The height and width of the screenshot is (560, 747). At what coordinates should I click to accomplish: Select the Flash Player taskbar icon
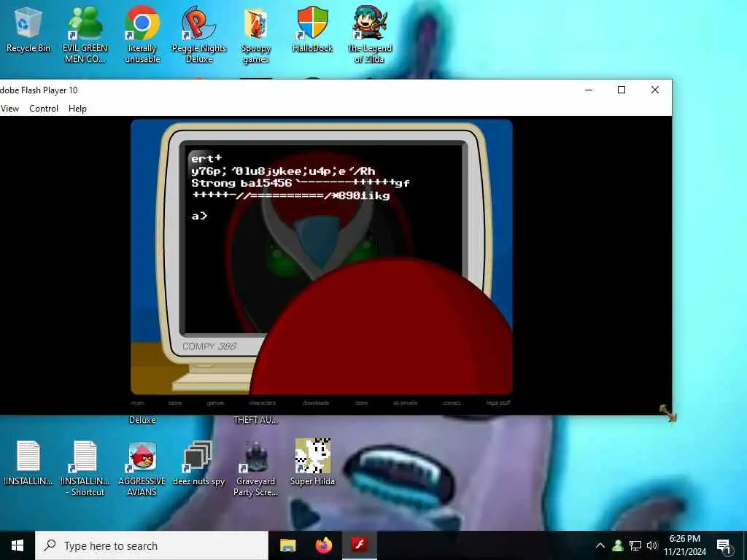pos(360,545)
